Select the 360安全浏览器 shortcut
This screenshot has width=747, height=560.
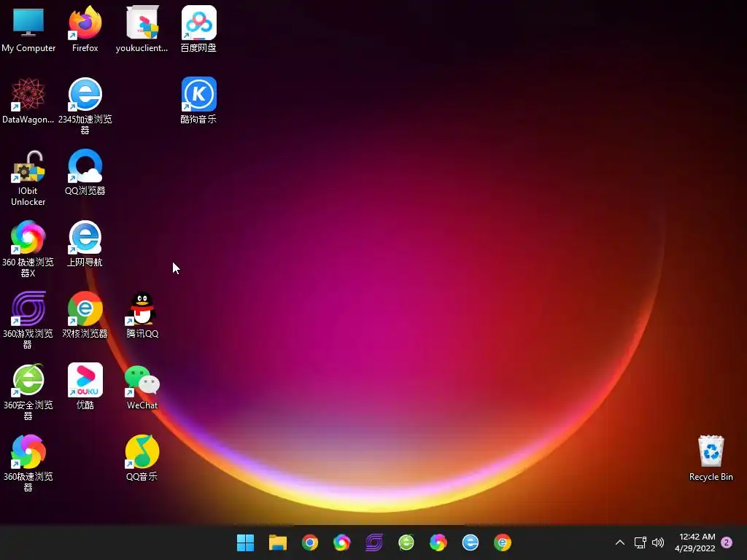(28, 392)
